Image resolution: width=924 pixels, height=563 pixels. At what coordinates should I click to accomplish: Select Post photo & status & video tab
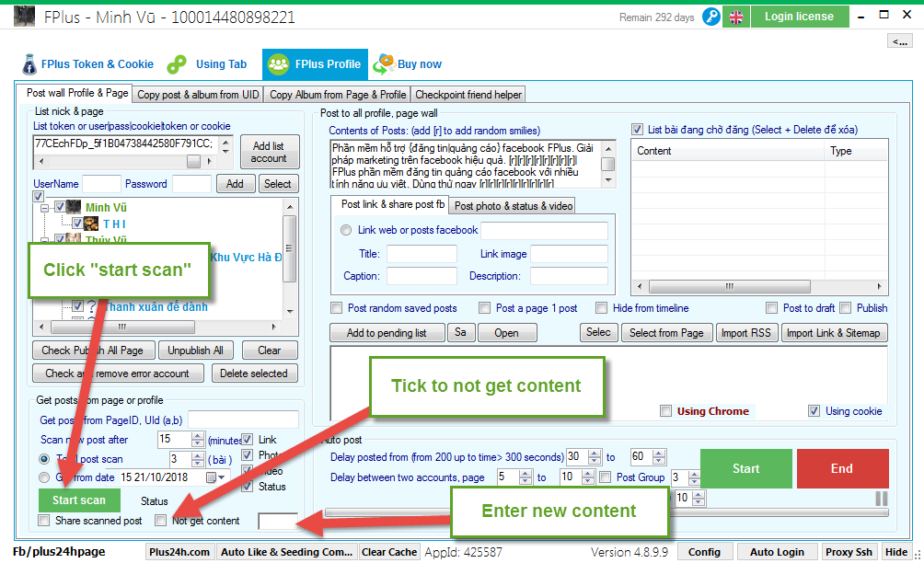click(513, 205)
